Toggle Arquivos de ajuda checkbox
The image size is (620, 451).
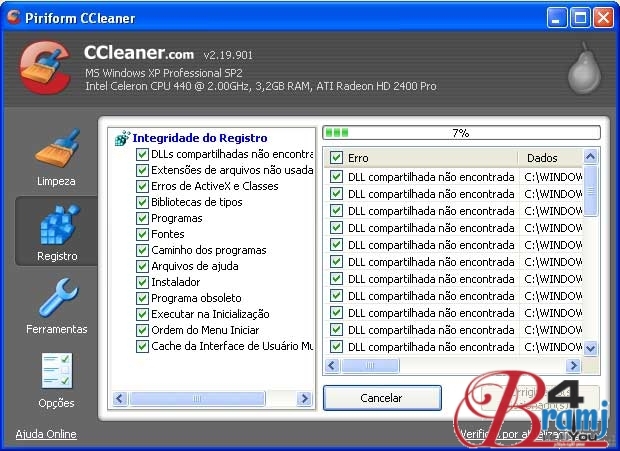[x=142, y=266]
